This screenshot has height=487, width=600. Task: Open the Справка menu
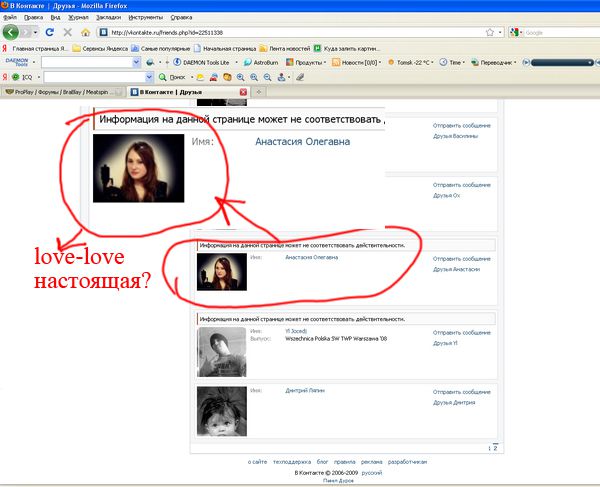tap(181, 17)
